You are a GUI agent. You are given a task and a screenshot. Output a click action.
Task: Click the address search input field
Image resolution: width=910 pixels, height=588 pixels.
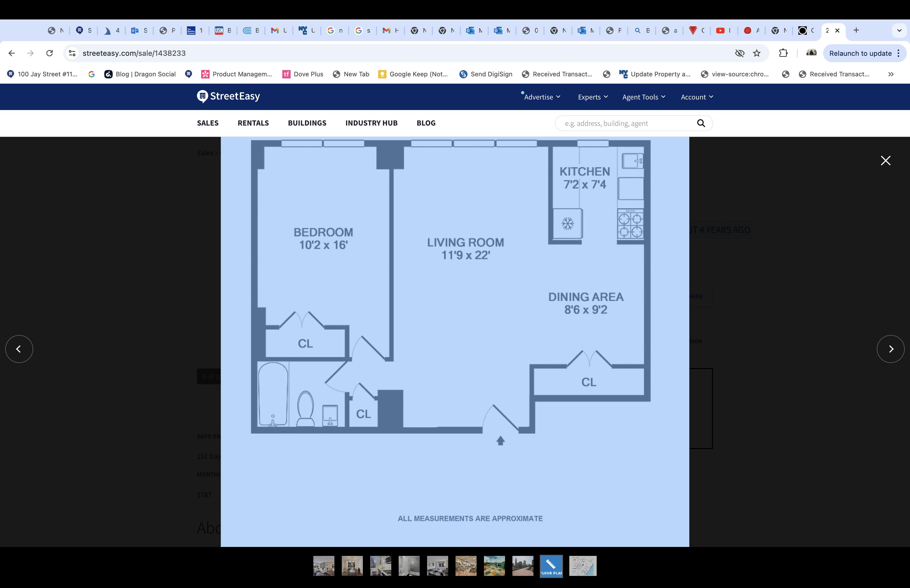(x=626, y=123)
